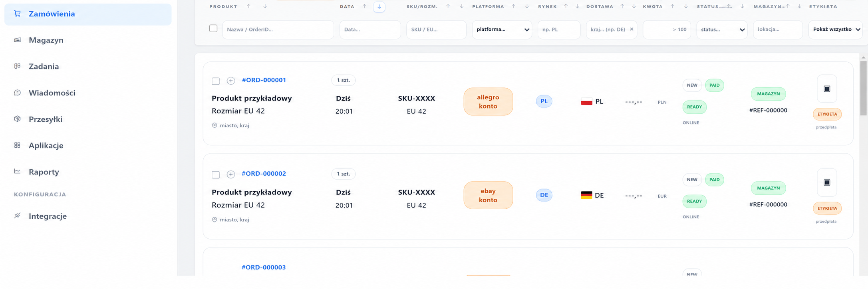
Task: Open the status filter dropdown
Action: pos(722,30)
